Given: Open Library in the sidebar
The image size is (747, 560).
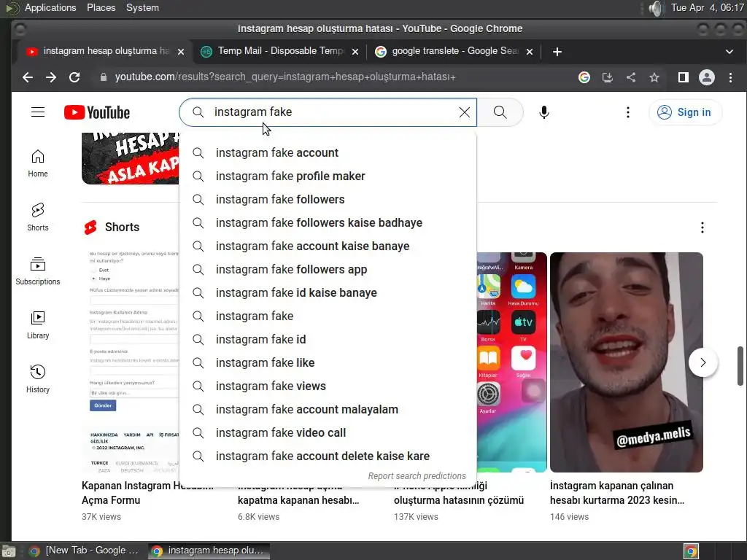Looking at the screenshot, I should click(38, 324).
